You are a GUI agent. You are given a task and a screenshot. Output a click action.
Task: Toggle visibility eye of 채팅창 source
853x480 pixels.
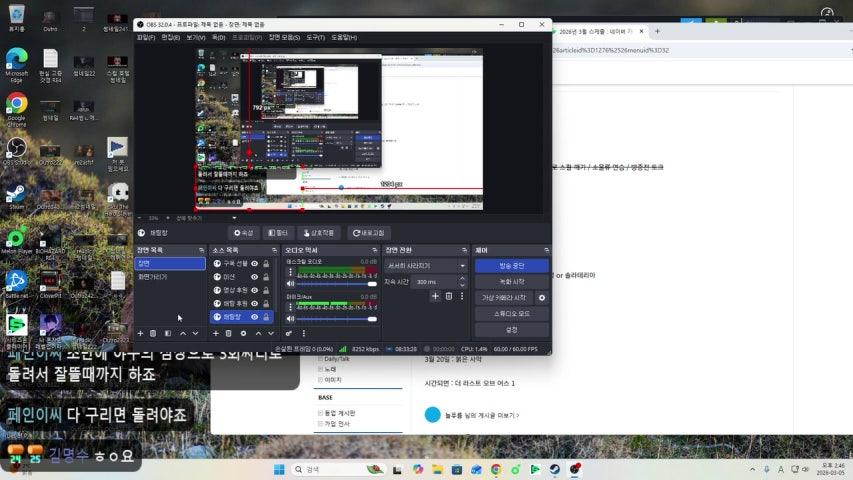coord(254,317)
